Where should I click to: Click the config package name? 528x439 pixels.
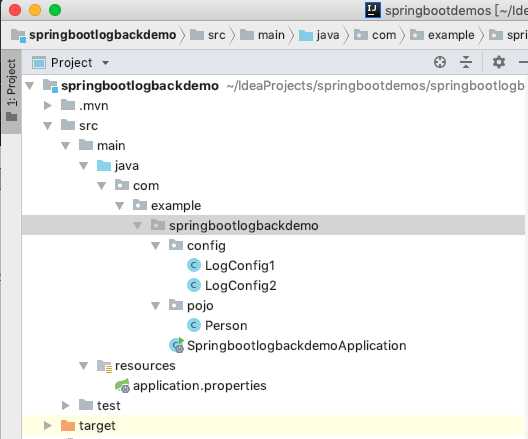pyautogui.click(x=206, y=246)
